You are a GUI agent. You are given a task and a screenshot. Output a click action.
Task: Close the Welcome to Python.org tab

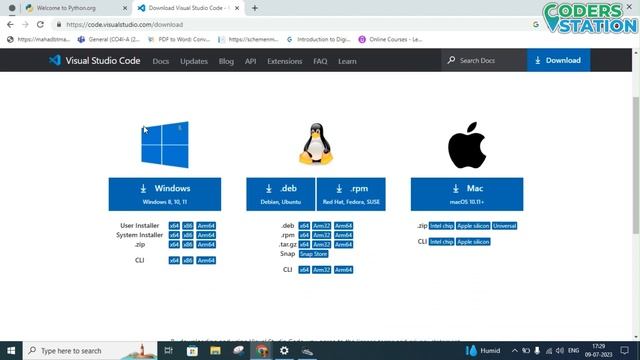click(124, 8)
